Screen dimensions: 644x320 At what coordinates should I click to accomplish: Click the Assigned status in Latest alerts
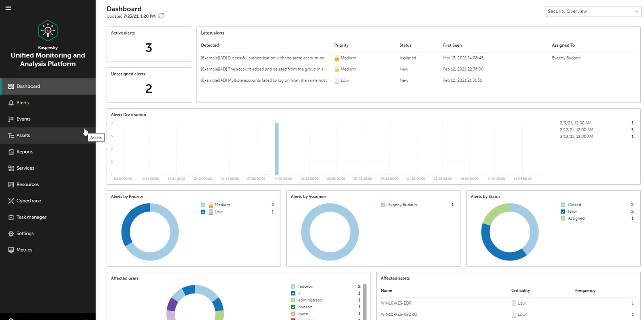[408, 58]
